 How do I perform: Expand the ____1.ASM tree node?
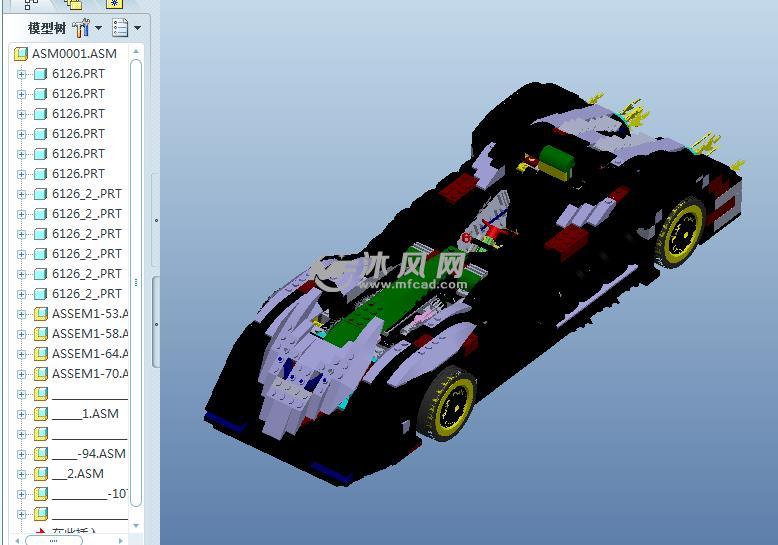point(21,414)
